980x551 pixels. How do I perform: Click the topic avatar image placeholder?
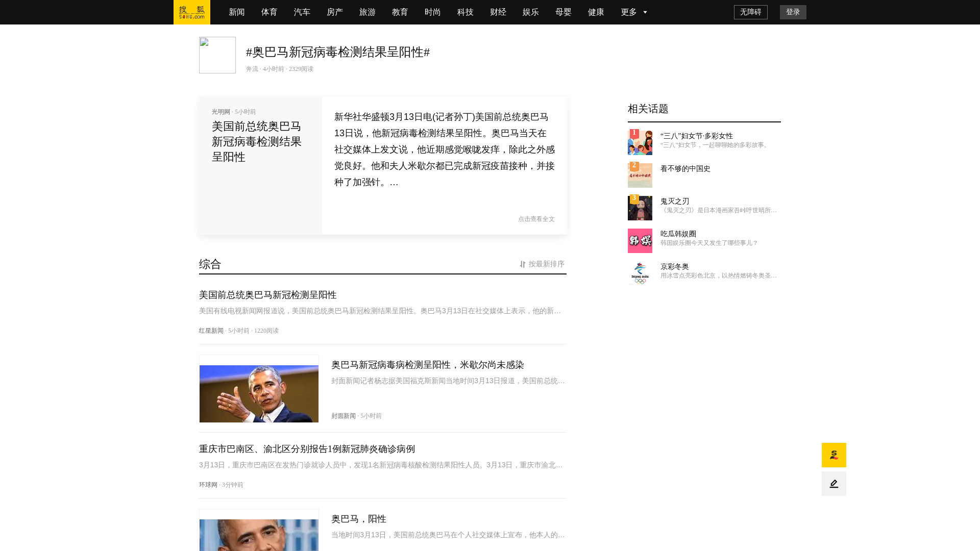(217, 55)
